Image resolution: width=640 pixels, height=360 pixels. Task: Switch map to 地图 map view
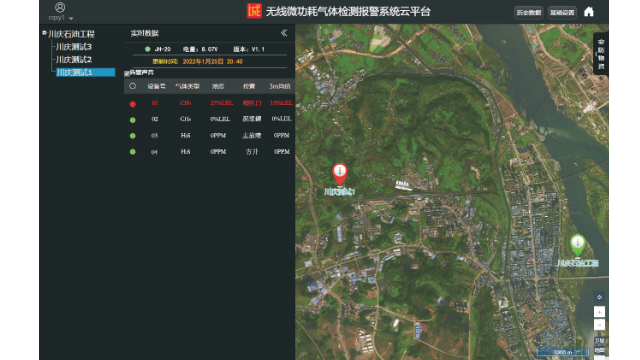tap(599, 351)
